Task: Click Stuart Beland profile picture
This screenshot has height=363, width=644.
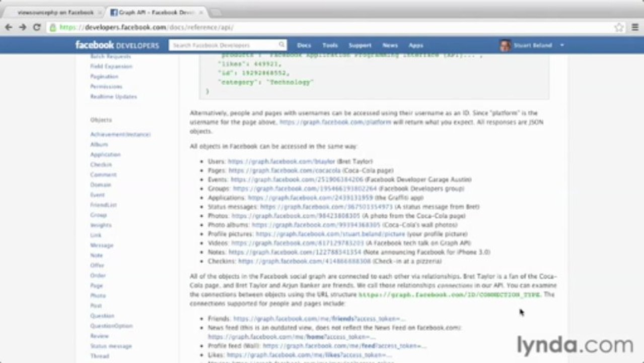Action: (x=505, y=45)
